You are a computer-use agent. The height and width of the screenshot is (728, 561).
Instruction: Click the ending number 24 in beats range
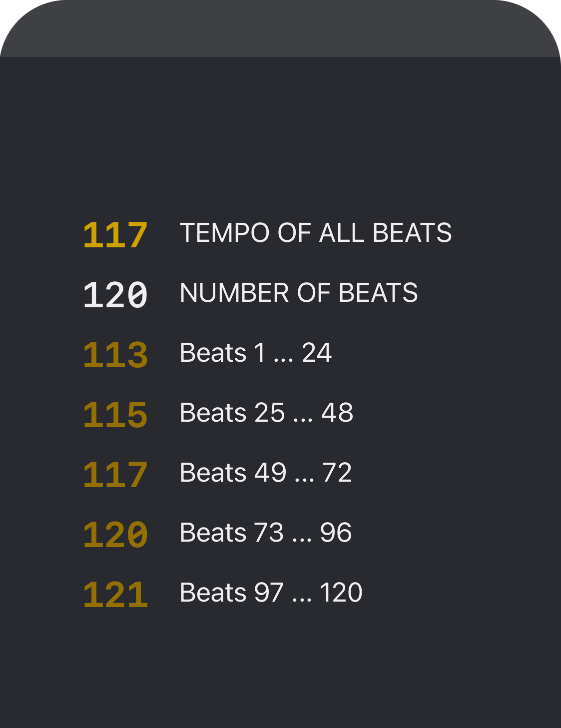pos(317,353)
